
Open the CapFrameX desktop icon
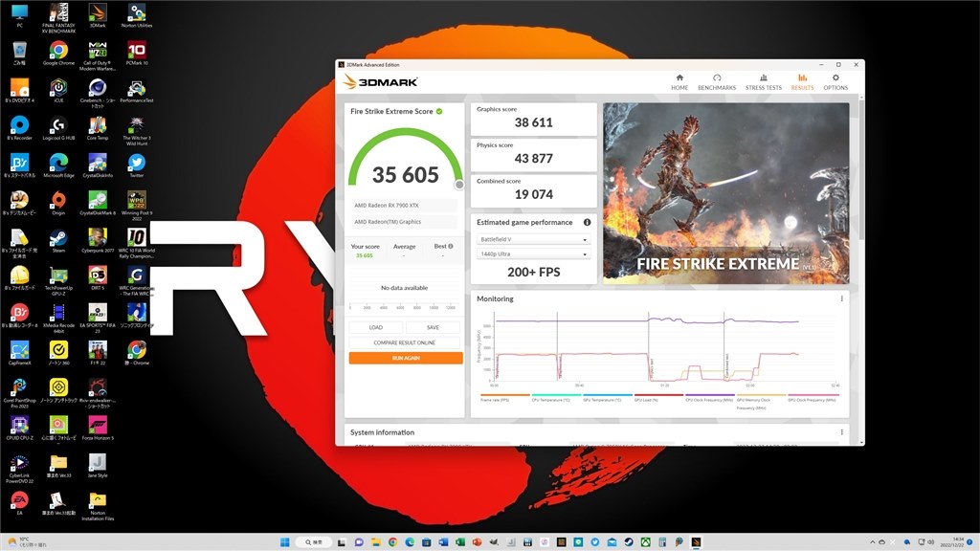[x=19, y=354]
